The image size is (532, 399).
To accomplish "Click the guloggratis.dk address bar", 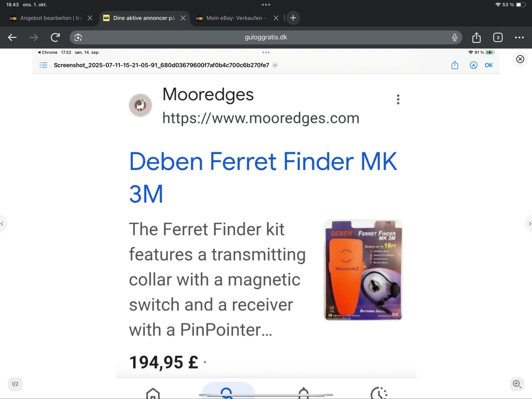I will [266, 37].
